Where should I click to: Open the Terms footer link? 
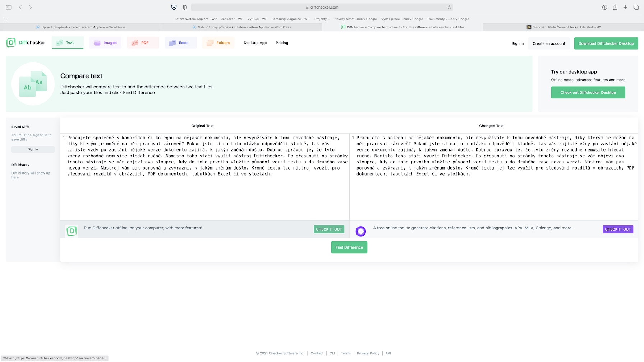346,353
